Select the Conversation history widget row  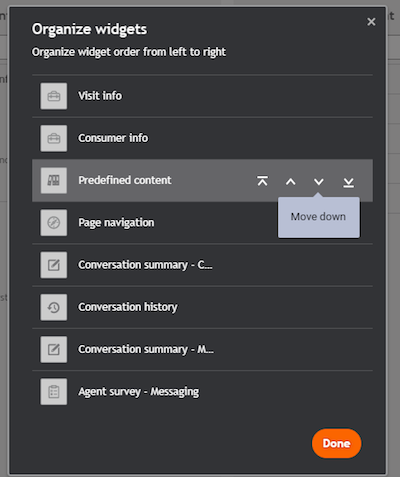click(202, 307)
